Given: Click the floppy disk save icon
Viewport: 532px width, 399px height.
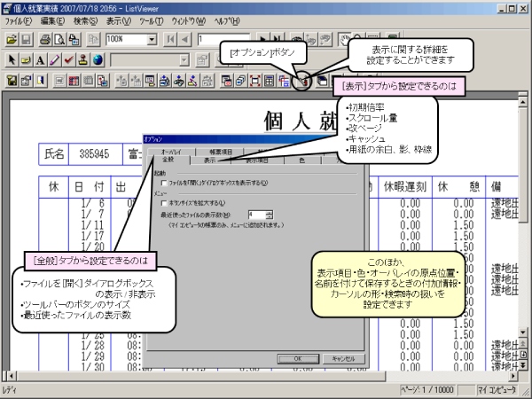Looking at the screenshot, I should 26,40.
